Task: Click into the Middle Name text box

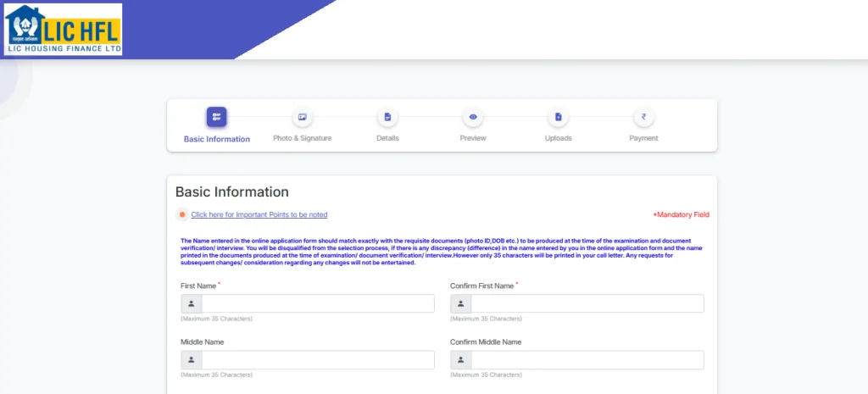Action: pyautogui.click(x=317, y=360)
